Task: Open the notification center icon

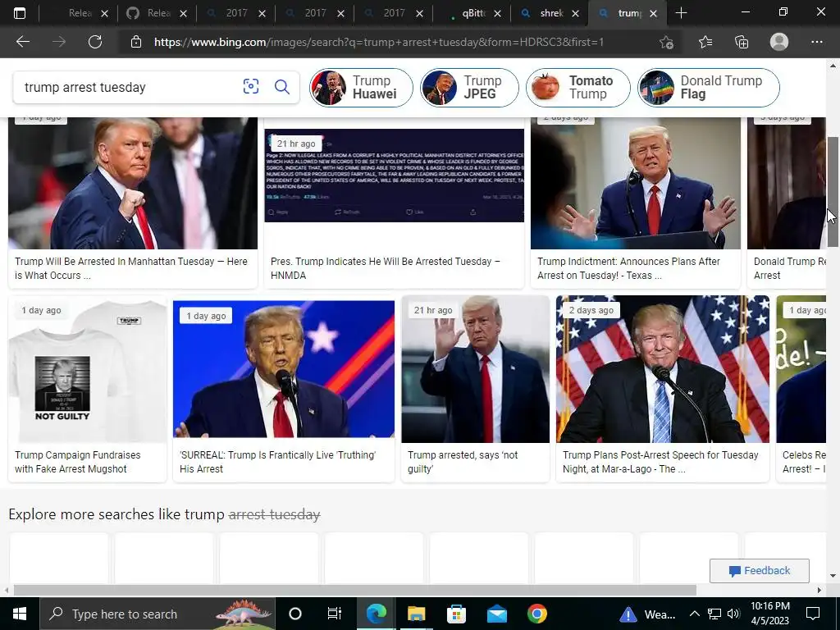Action: [x=813, y=614]
